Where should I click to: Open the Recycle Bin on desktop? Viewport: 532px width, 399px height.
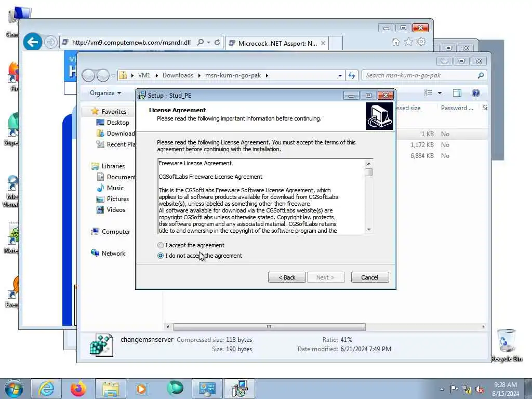click(x=507, y=345)
